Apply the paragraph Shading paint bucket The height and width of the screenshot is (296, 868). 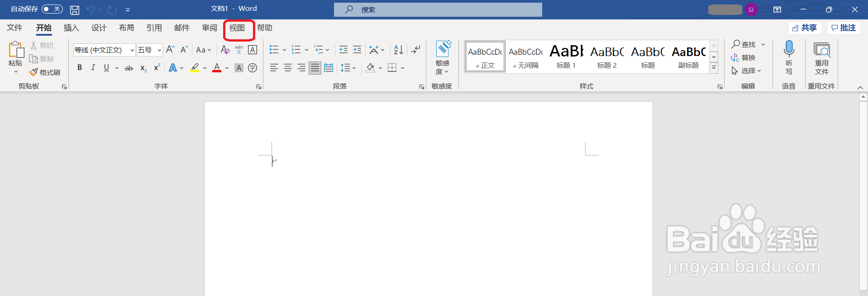click(x=370, y=68)
